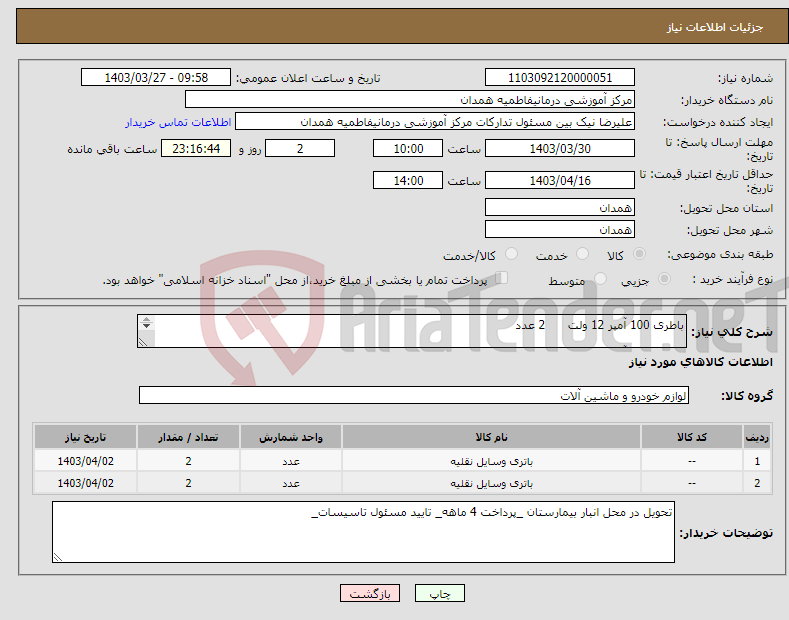Click the نام دستگاه خریدار field
The height and width of the screenshot is (620, 789).
tap(410, 100)
